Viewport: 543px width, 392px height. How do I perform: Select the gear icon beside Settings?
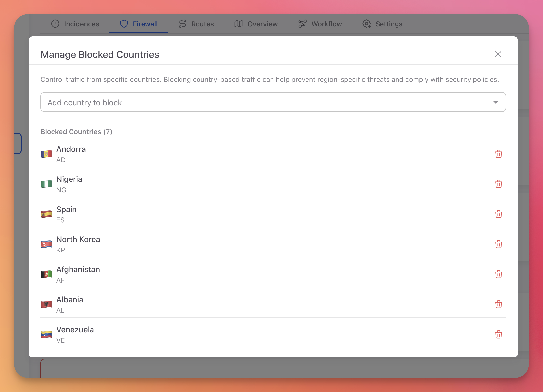[366, 24]
